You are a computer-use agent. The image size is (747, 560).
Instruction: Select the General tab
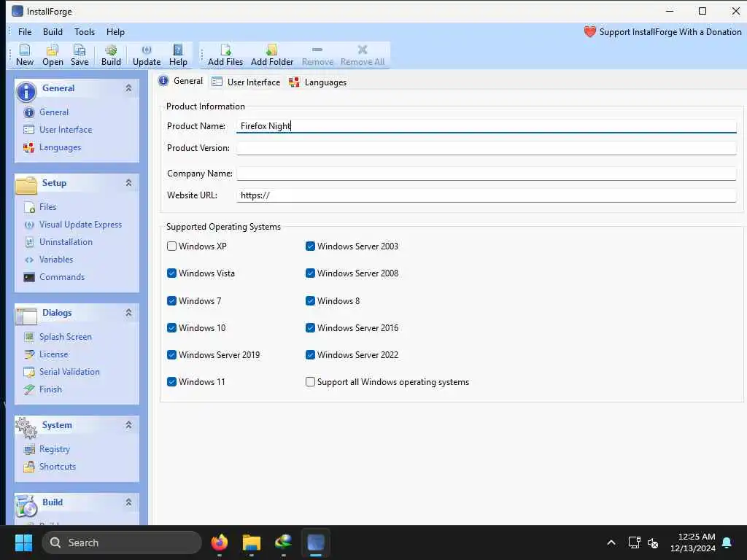(x=181, y=81)
